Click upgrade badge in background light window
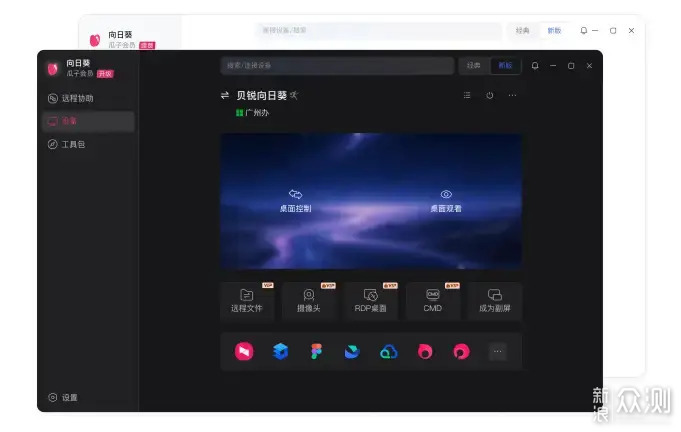Image resolution: width=681 pixels, height=432 pixels. pos(147,45)
